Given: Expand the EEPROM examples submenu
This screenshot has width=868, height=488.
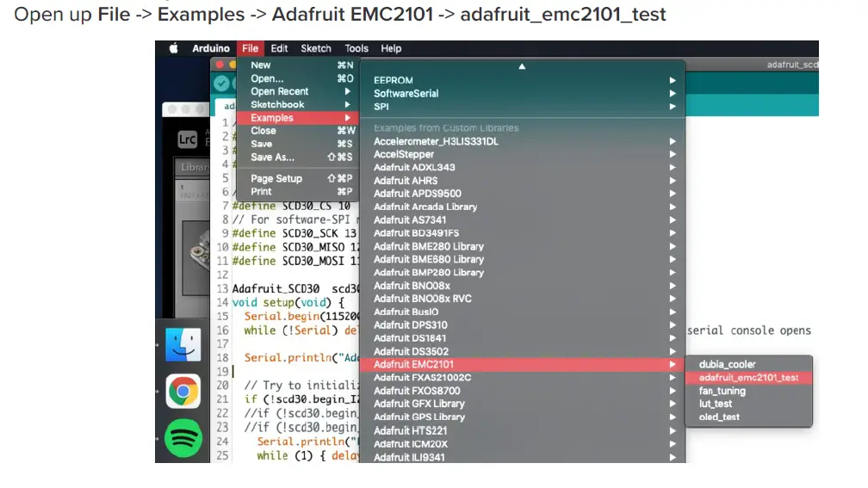Looking at the screenshot, I should click(x=523, y=80).
